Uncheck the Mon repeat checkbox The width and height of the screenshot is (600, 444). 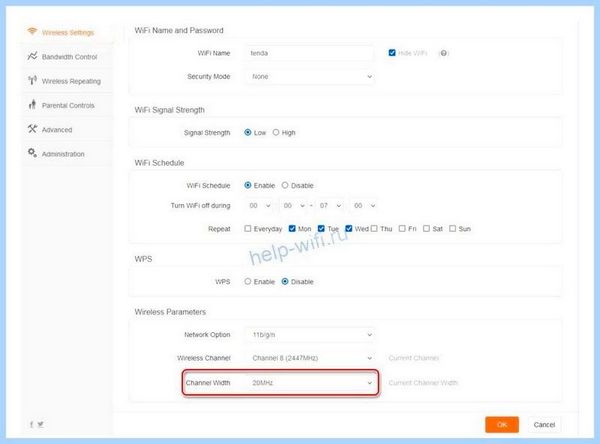coord(292,229)
